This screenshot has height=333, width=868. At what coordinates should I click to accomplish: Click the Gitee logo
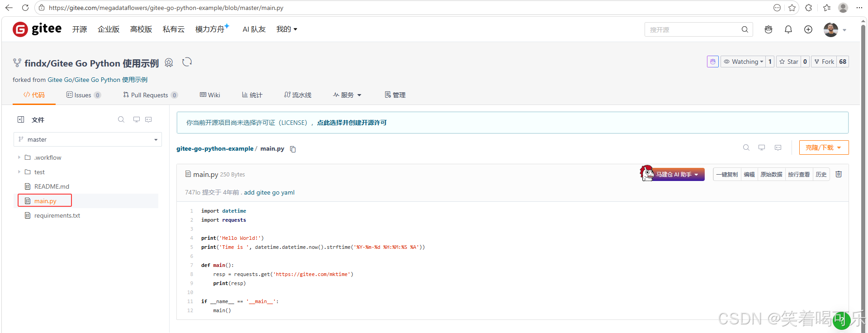(37, 29)
